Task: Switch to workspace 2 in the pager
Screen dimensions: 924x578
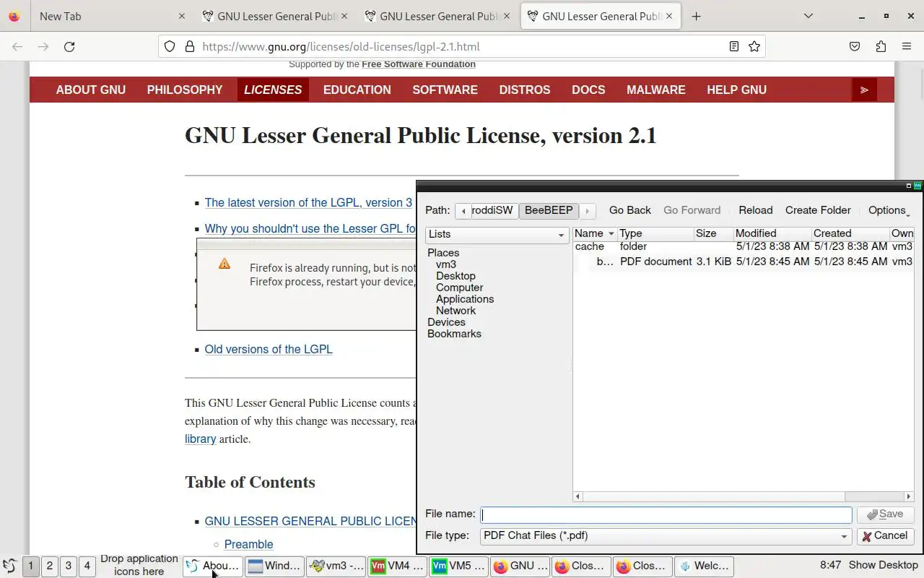Action: [50, 566]
